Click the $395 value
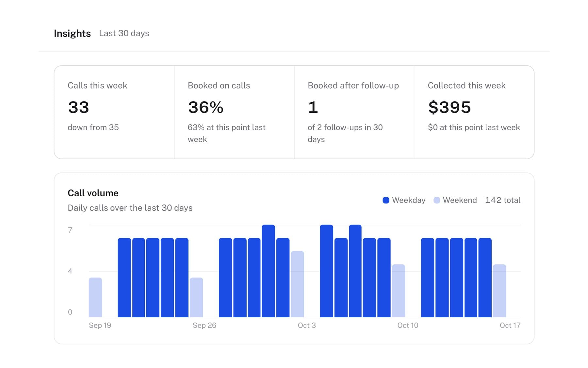 point(449,107)
